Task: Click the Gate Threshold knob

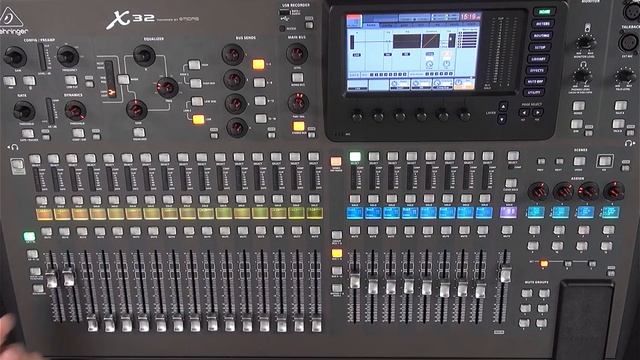Action: pos(24,111)
